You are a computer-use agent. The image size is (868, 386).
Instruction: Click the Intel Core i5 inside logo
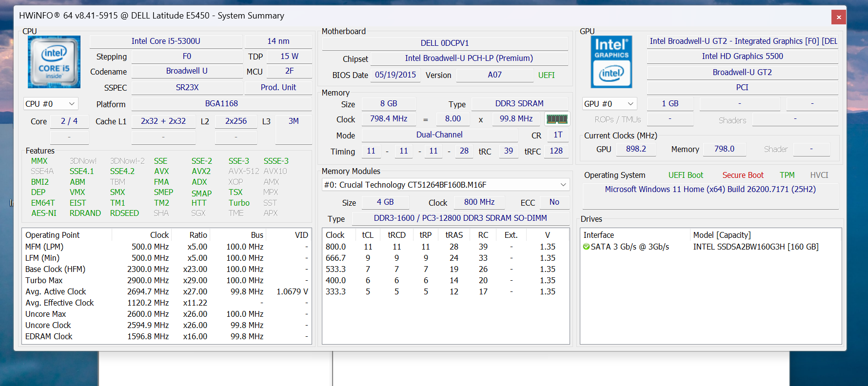click(x=54, y=62)
